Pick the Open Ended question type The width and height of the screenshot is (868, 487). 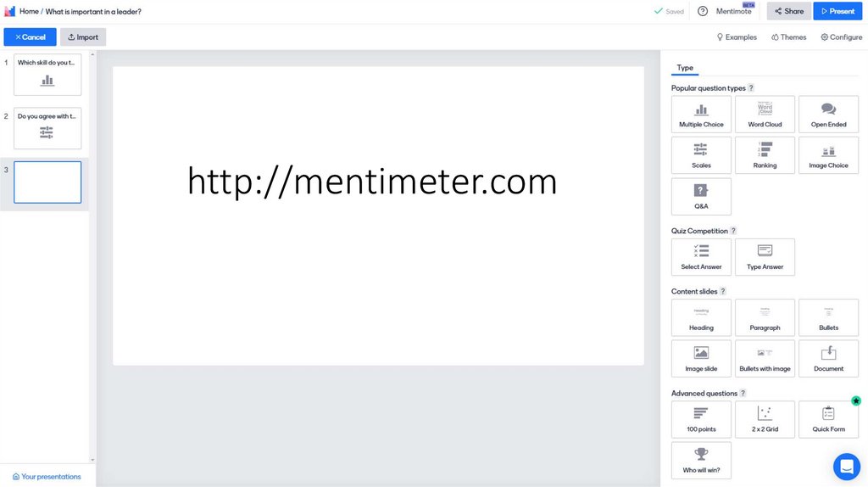[x=828, y=114]
